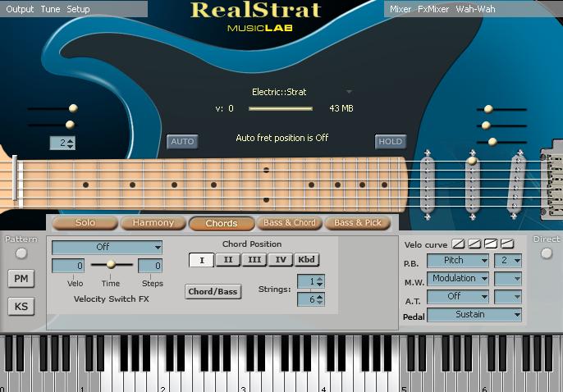Click the bottom right slider knob
This screenshot has width=563, height=392.
click(x=492, y=142)
